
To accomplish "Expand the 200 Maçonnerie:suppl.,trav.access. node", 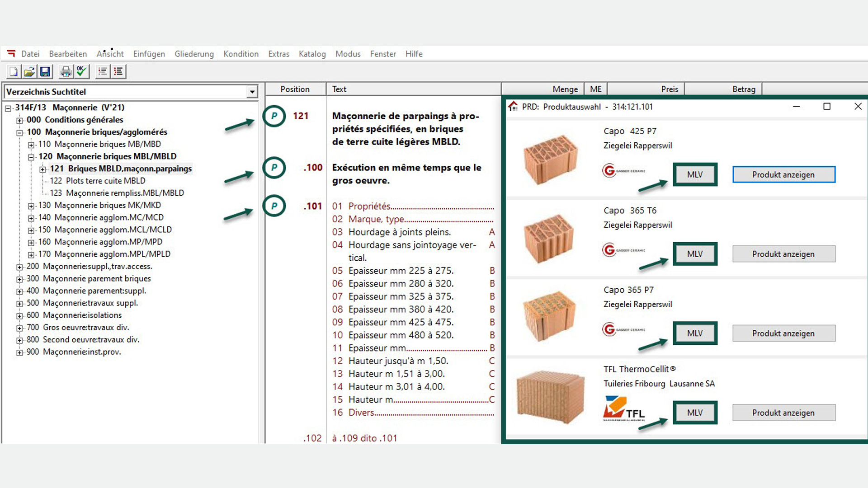I will (x=19, y=267).
